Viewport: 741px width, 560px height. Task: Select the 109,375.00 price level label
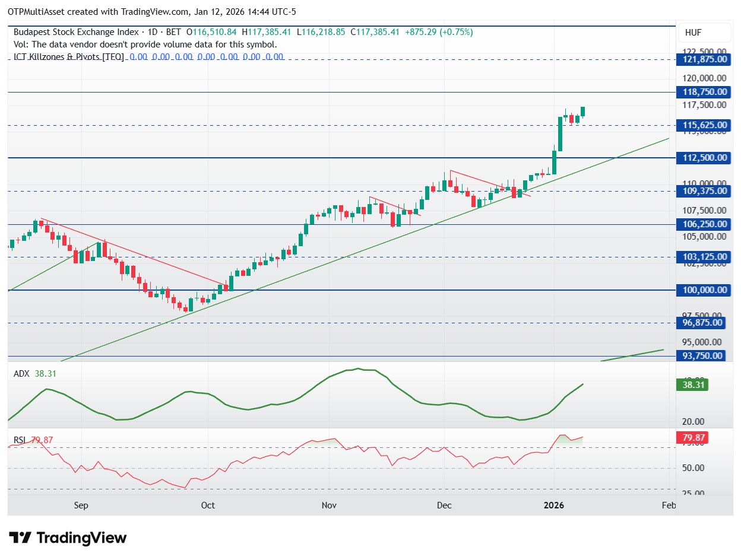(x=704, y=191)
